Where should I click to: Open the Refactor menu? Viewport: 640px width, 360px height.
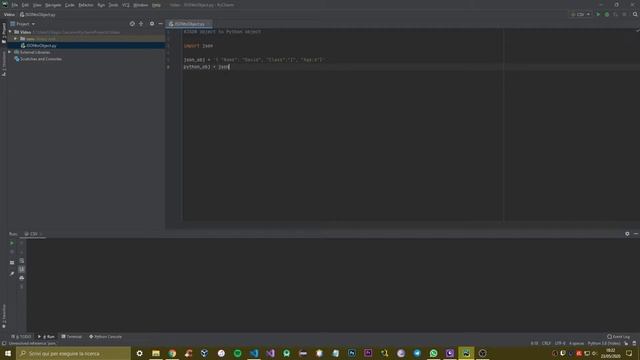click(x=86, y=5)
